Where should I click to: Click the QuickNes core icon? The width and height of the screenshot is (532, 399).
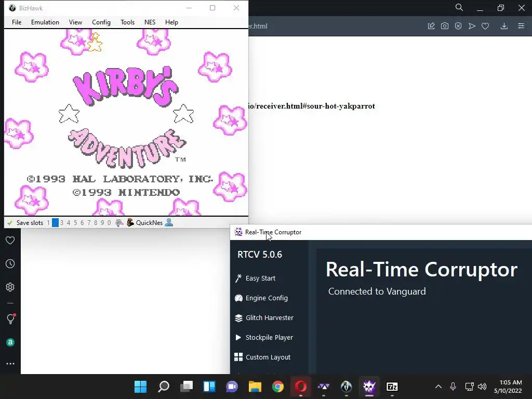[130, 223]
